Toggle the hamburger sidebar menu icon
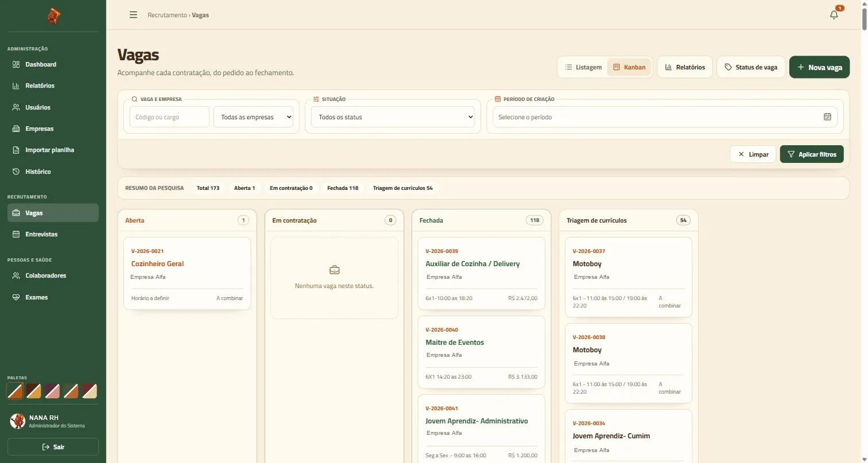 133,15
